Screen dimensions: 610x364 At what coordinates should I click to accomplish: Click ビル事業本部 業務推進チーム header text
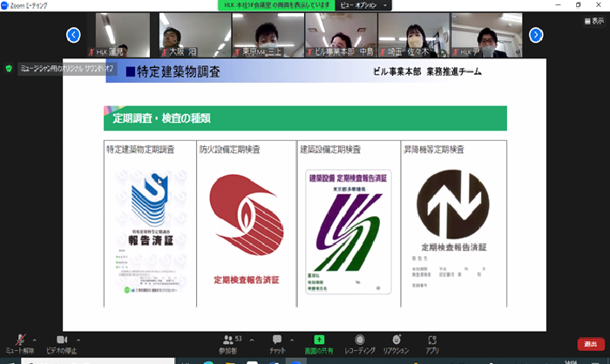pos(427,71)
